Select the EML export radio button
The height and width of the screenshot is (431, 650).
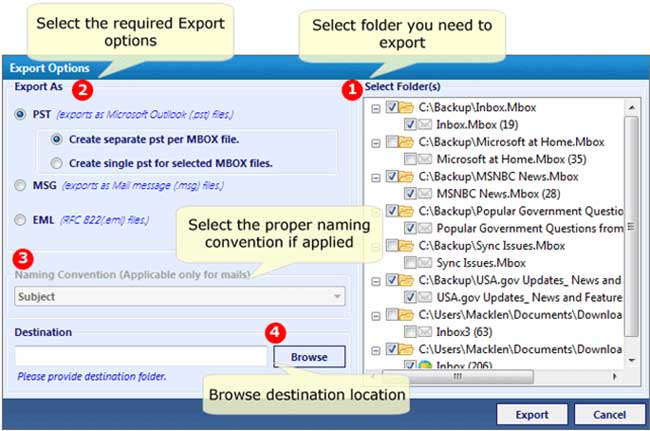[x=20, y=219]
